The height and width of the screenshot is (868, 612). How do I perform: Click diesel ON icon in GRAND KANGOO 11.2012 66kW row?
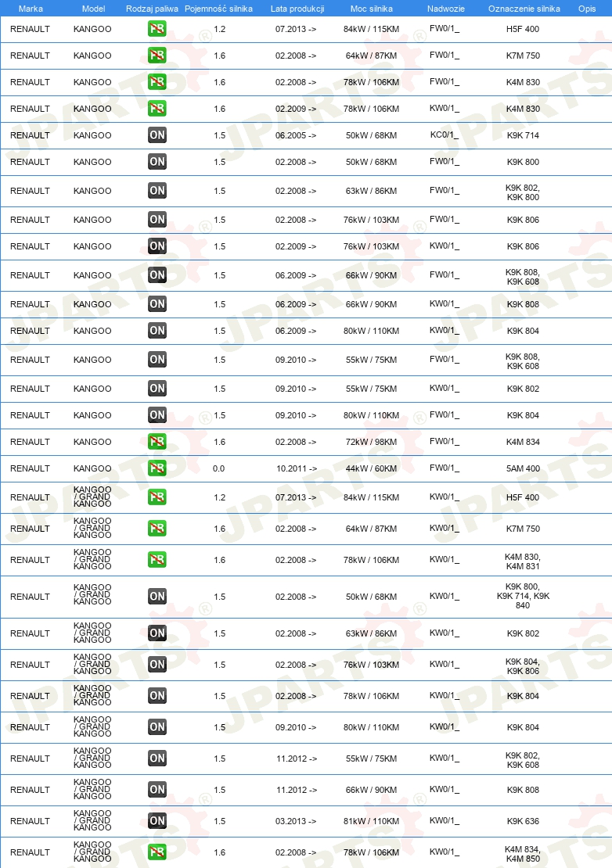[x=157, y=790]
